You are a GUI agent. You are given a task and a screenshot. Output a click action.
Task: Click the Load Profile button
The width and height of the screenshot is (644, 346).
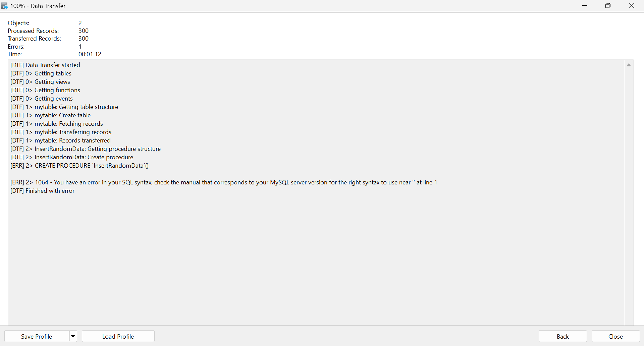pyautogui.click(x=118, y=336)
